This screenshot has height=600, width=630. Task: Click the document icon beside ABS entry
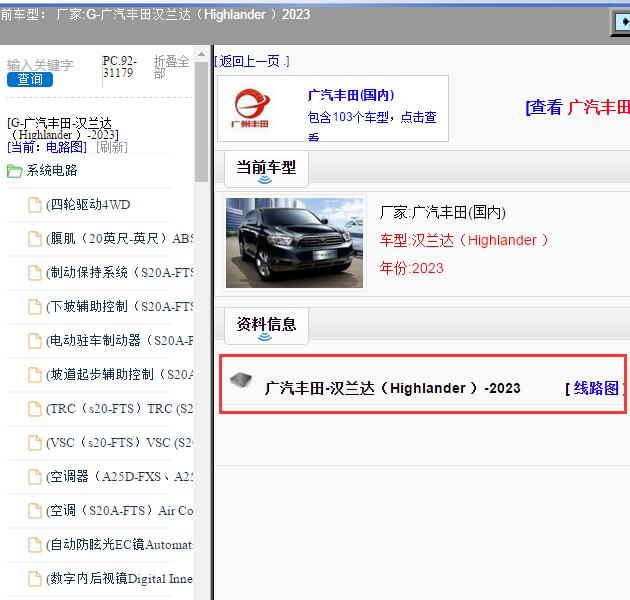pyautogui.click(x=35, y=239)
